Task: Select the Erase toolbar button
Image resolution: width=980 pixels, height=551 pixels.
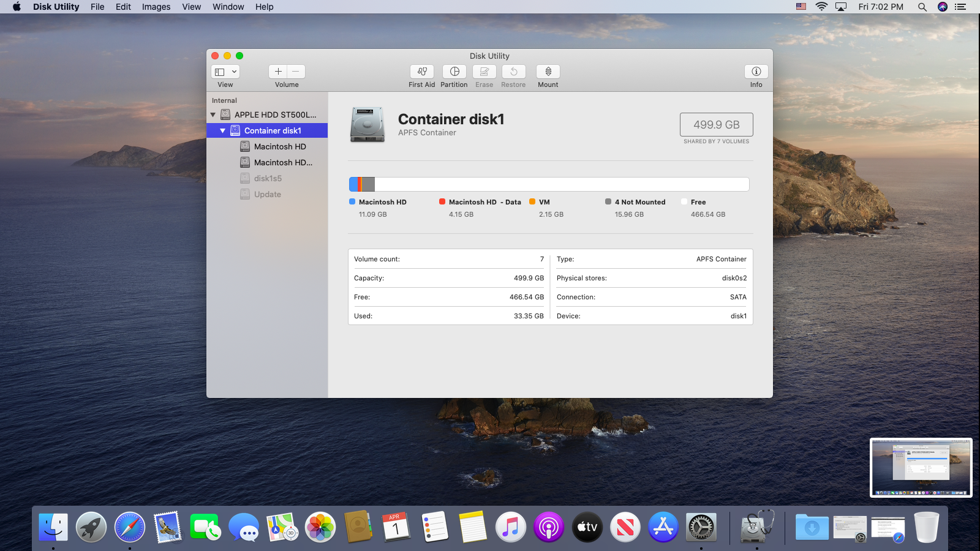Action: 484,72
